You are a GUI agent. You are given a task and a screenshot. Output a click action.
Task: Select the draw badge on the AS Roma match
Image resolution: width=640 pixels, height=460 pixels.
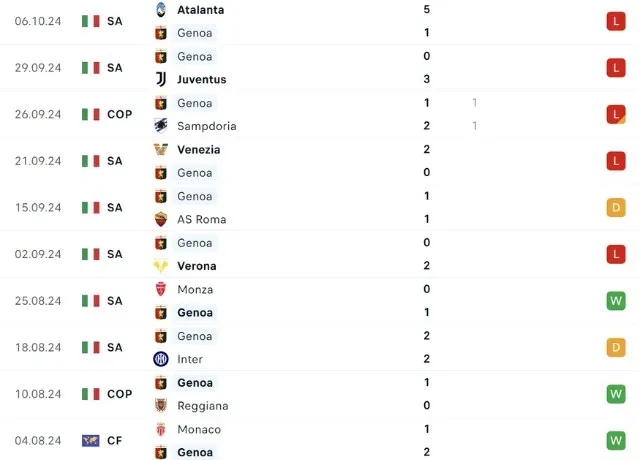[x=615, y=208]
